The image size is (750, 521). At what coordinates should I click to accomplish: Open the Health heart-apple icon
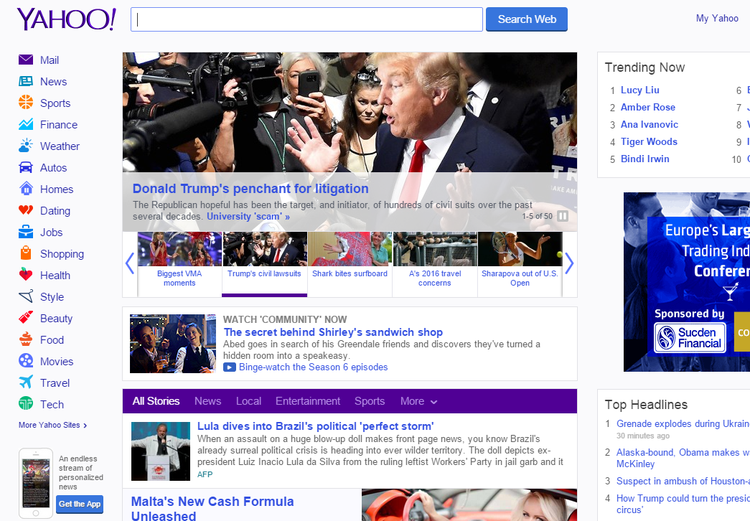click(x=26, y=275)
